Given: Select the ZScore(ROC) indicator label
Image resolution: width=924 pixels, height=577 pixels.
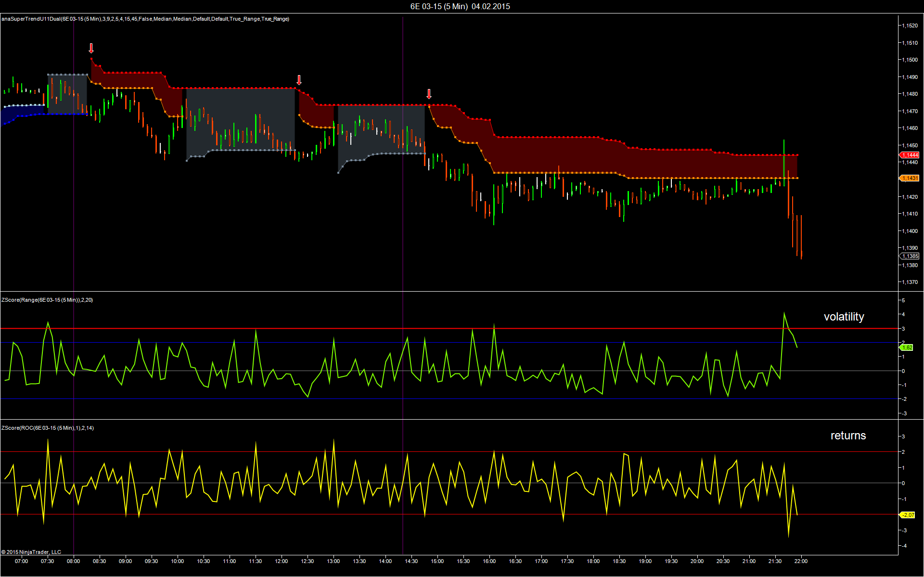Looking at the screenshot, I should click(48, 428).
